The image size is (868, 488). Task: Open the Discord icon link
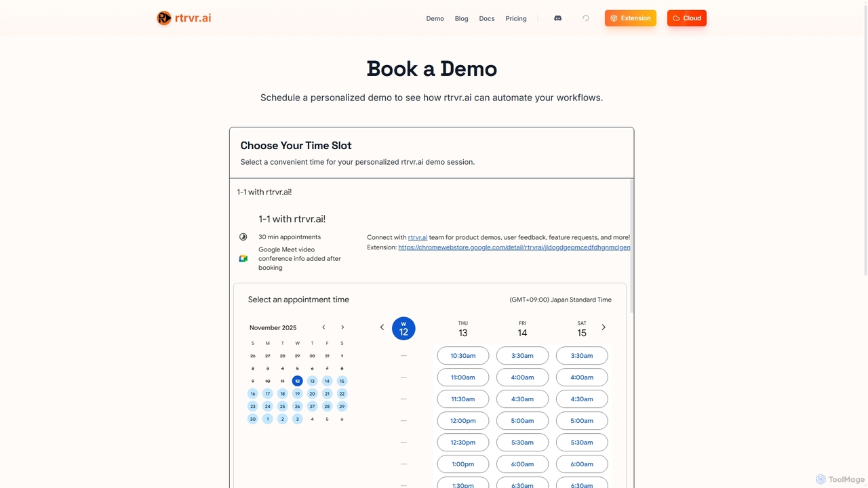557,18
